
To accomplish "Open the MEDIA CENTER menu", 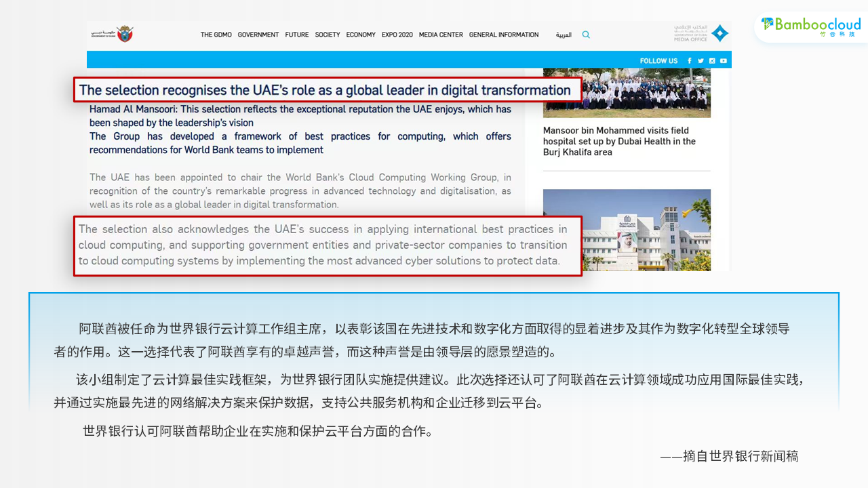I will [x=441, y=35].
